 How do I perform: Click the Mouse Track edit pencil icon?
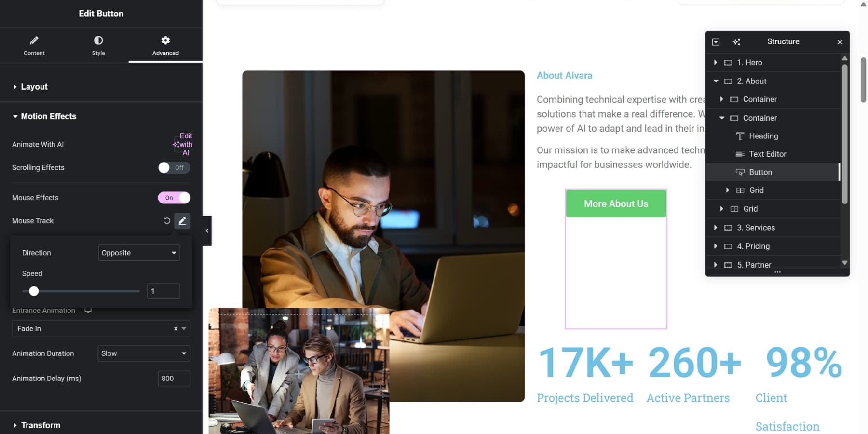[182, 221]
